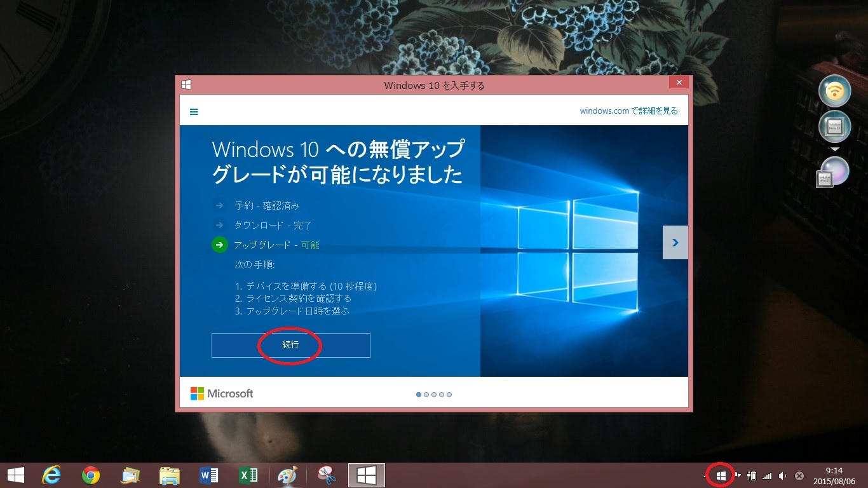
Task: Open Snipping Tool from taskbar
Action: click(327, 475)
